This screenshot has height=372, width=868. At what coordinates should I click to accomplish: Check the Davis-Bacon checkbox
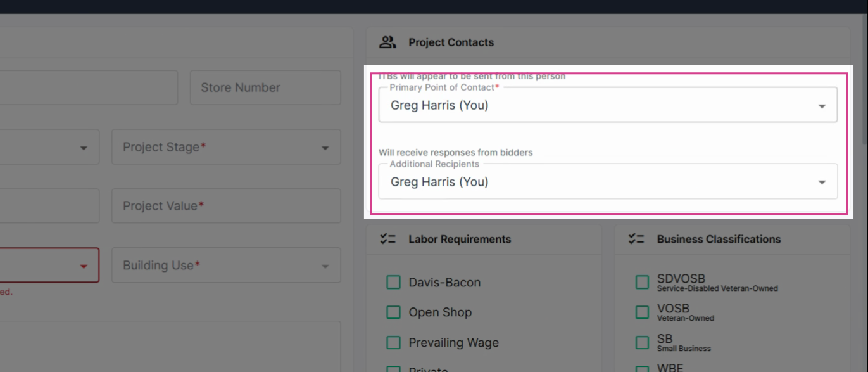(393, 282)
